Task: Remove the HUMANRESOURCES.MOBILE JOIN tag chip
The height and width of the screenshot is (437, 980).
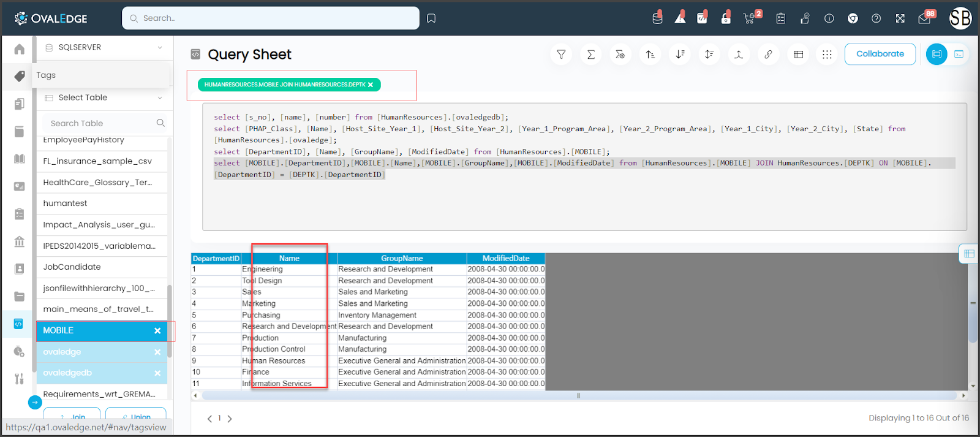Action: tap(371, 85)
